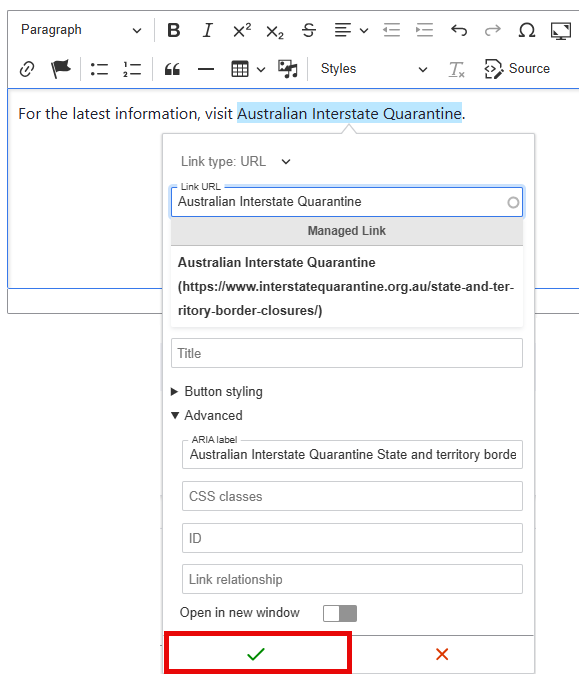Viewport: 579px width, 681px height.
Task: Click the ID input field
Action: coord(352,538)
